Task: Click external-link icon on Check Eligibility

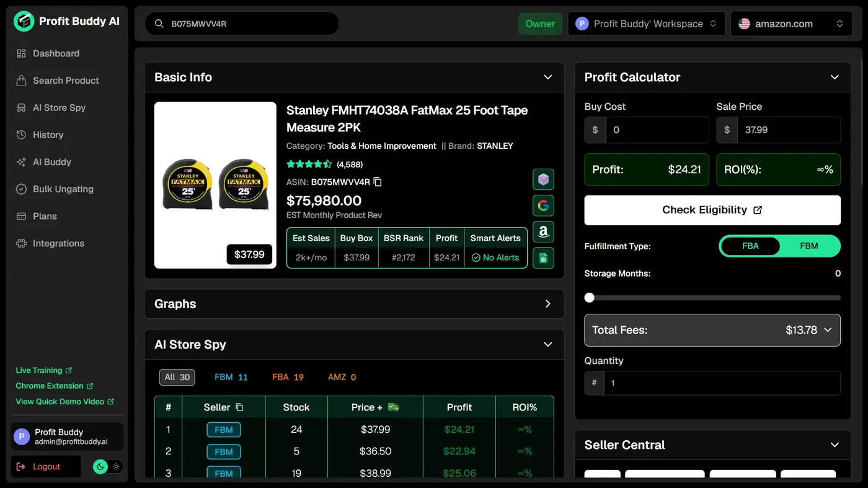Action: click(x=757, y=210)
